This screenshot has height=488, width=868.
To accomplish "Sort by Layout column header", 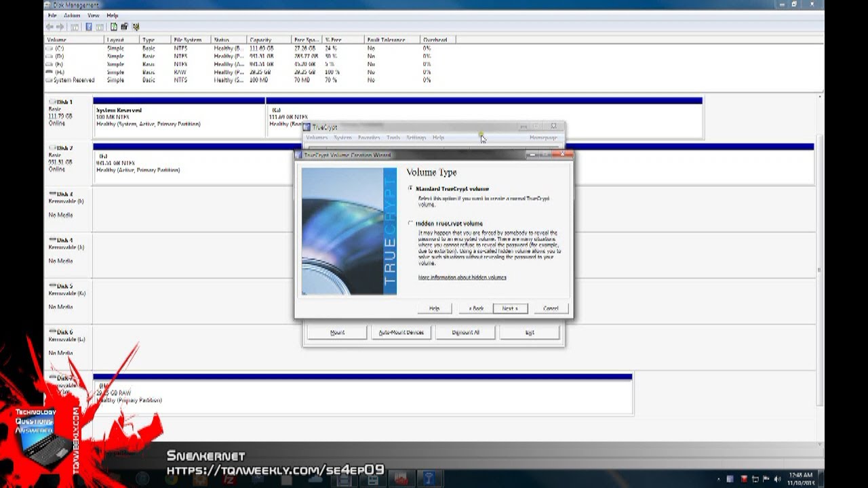I will click(x=121, y=40).
